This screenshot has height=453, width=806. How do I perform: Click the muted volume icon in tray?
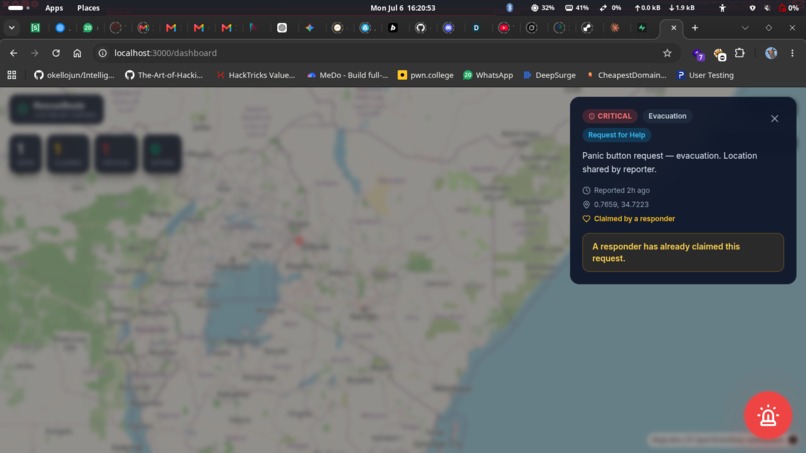[x=767, y=8]
